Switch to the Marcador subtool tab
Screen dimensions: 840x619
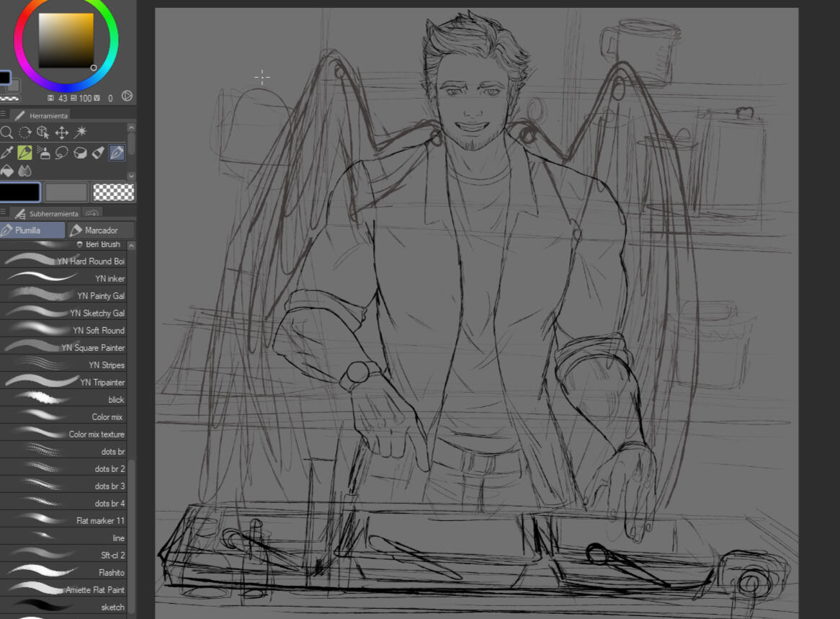click(x=101, y=231)
